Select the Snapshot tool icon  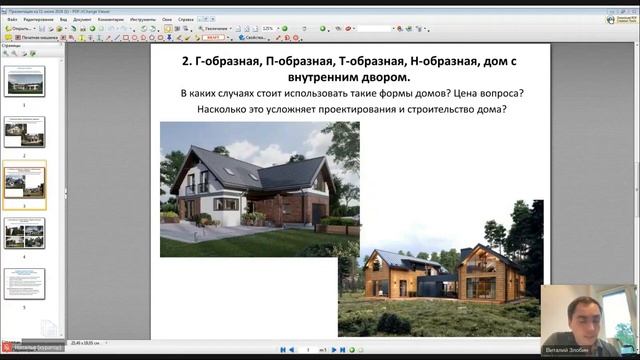[x=178, y=29]
